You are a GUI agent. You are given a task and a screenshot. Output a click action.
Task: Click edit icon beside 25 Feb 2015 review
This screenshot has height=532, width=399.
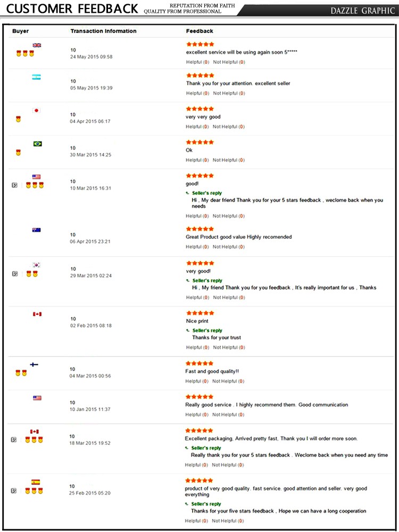tap(14, 491)
